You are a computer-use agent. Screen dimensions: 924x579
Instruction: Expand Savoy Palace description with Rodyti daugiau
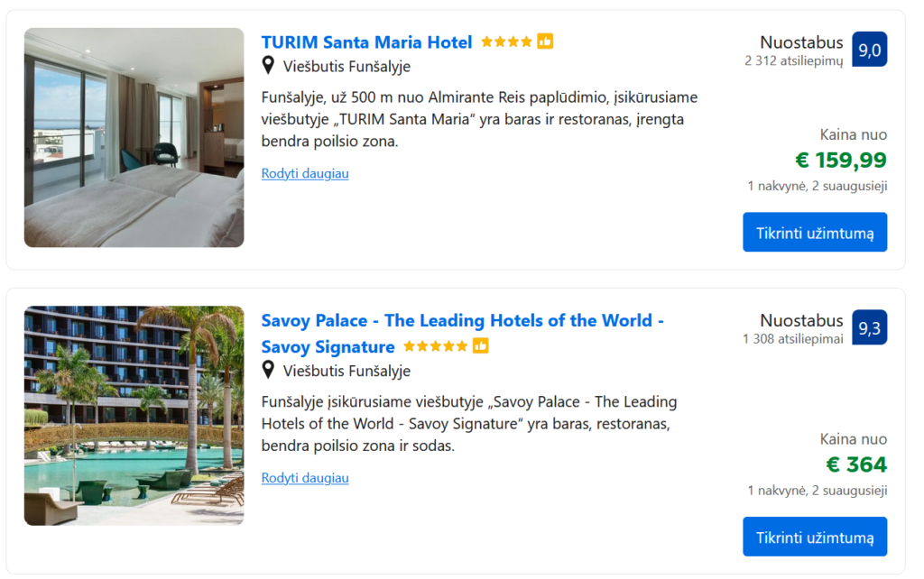point(305,478)
